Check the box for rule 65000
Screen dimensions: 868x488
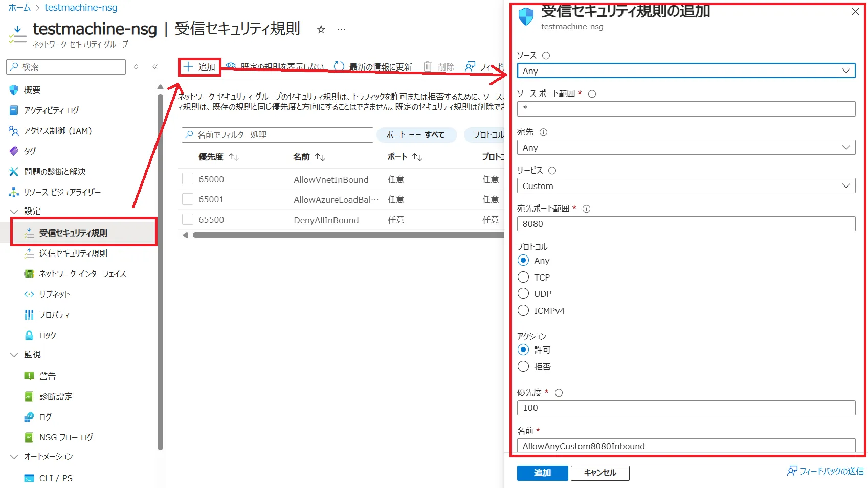(188, 179)
